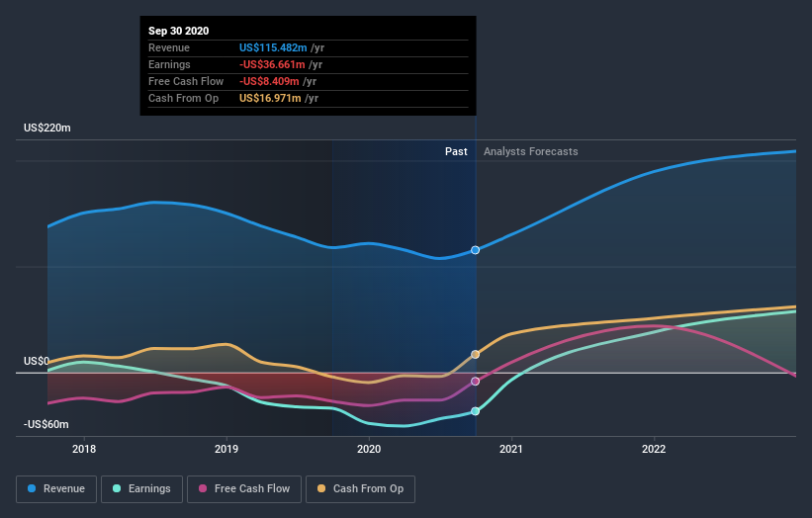Toggle the Free Cash Flow legend button
Image resolution: width=812 pixels, height=518 pixels.
coord(244,489)
